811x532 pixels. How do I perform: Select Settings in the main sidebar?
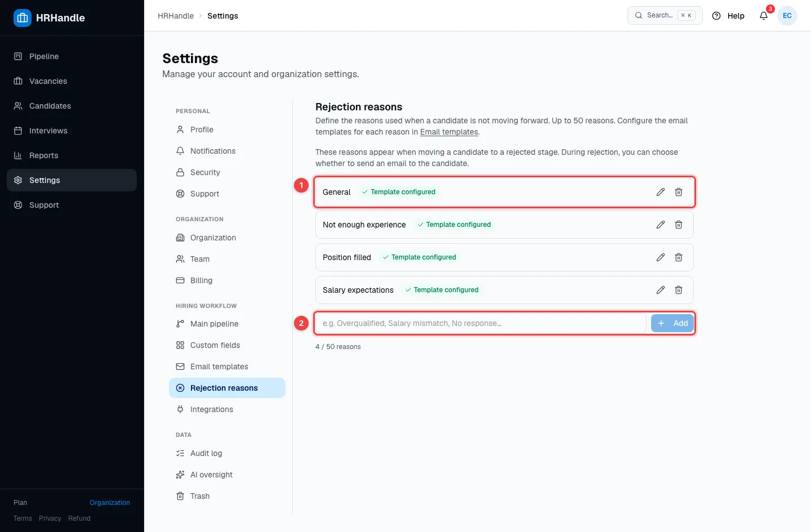(x=72, y=180)
